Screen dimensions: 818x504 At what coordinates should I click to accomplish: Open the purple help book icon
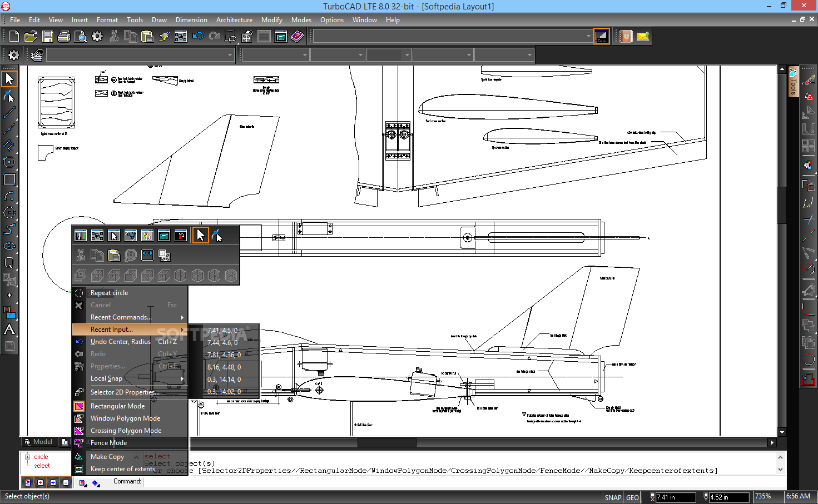298,37
